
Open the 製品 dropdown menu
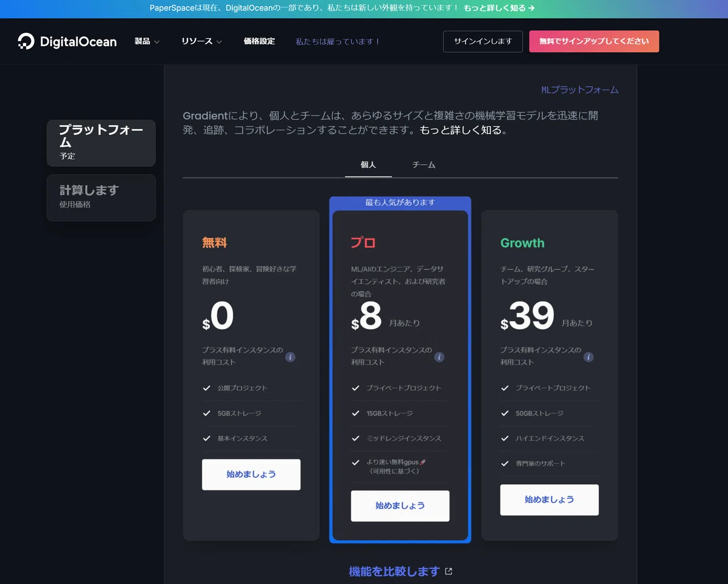tap(147, 41)
